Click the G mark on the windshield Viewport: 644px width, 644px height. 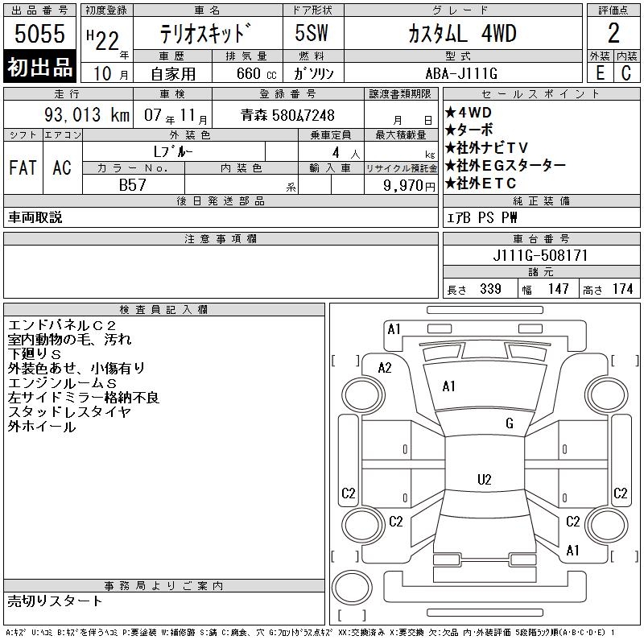[x=510, y=423]
